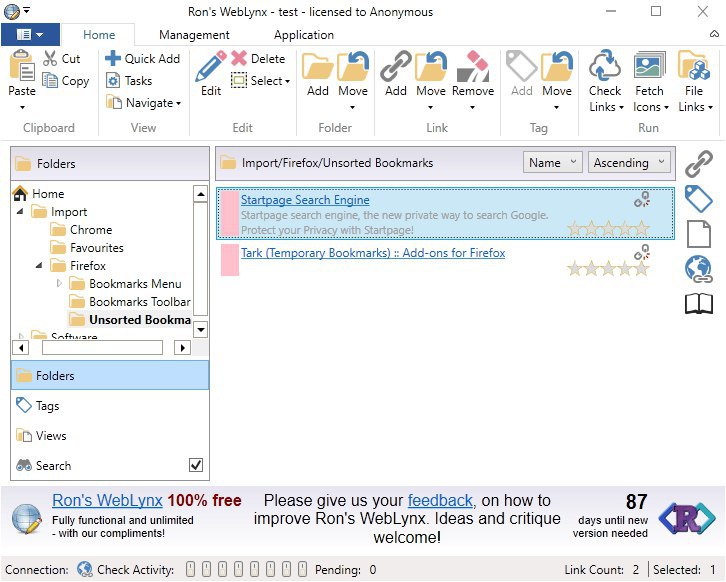726x582 pixels.
Task: Click pink color block on Tark bookmark row
Action: tap(230, 260)
